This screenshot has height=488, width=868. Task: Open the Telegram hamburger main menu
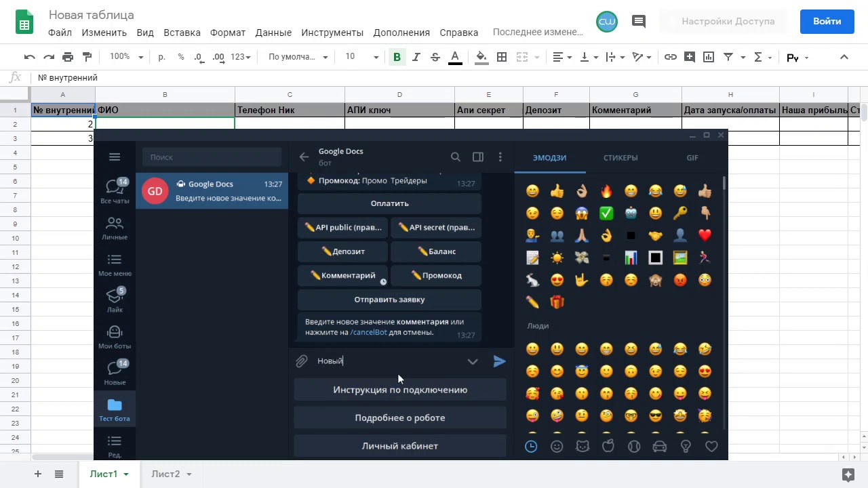tap(115, 157)
